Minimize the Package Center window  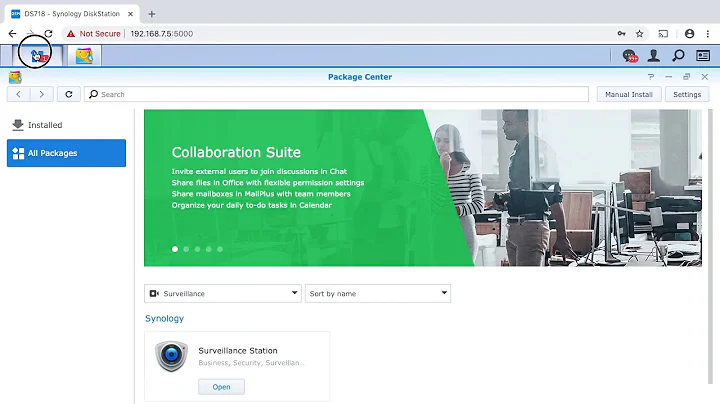669,77
